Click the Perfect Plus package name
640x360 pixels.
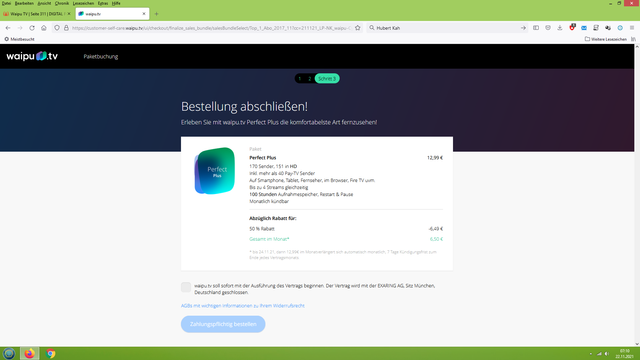262,158
